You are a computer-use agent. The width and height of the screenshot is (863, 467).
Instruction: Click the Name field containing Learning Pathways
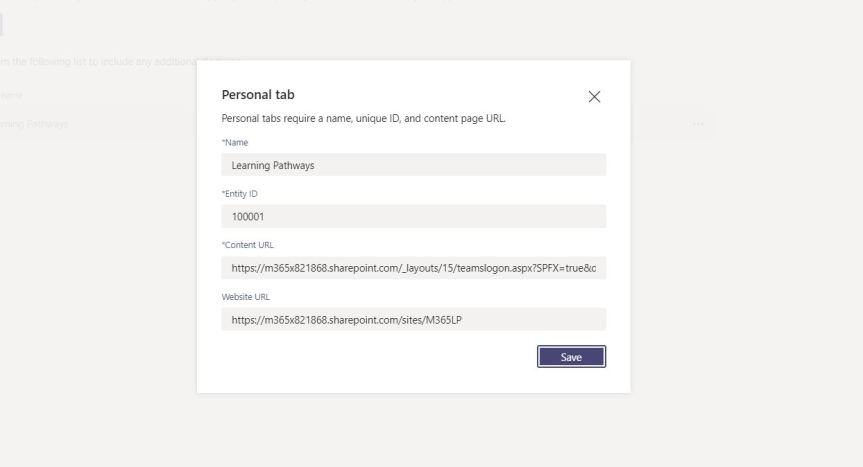point(413,165)
